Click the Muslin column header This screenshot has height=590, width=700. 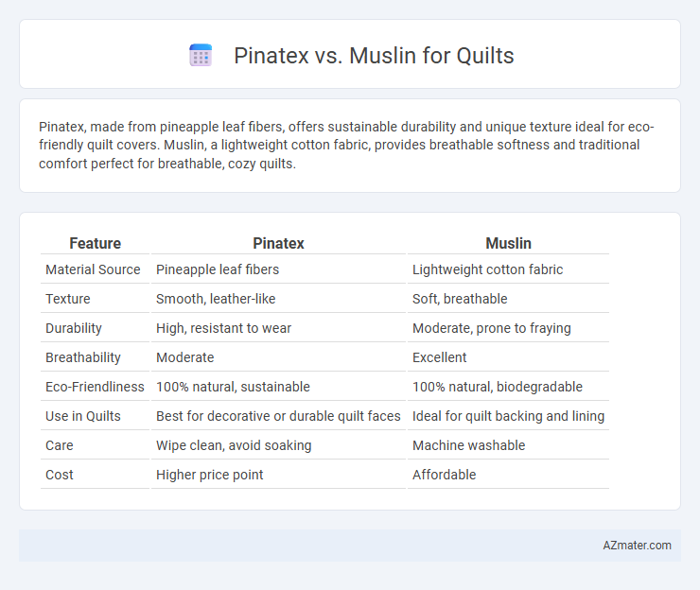(508, 243)
